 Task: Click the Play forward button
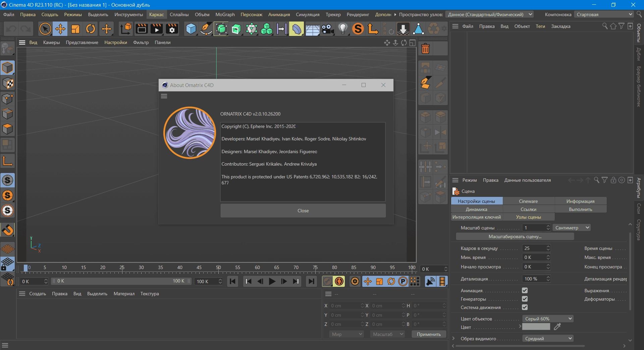click(x=272, y=281)
